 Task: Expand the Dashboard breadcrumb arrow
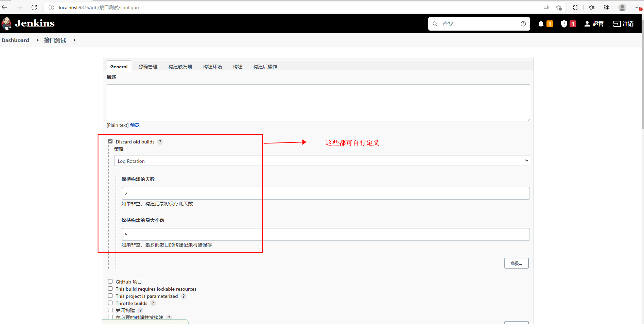tap(38, 40)
